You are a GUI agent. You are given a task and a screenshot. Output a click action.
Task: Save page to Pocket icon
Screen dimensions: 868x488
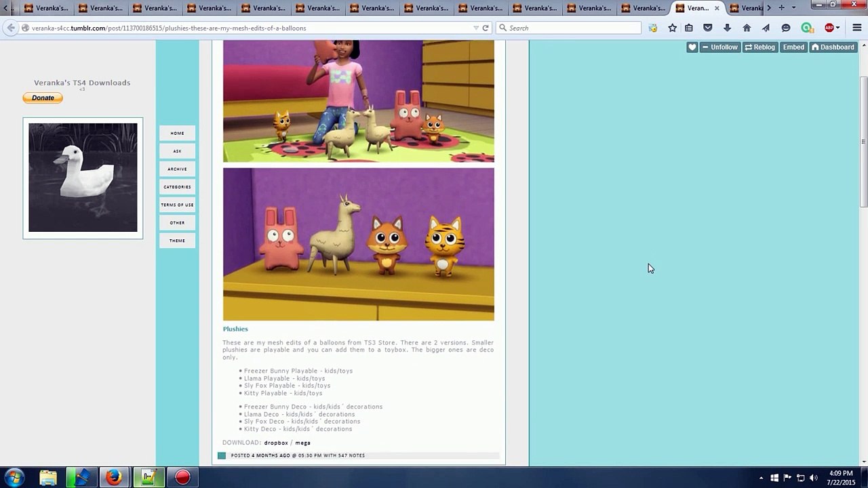point(708,28)
